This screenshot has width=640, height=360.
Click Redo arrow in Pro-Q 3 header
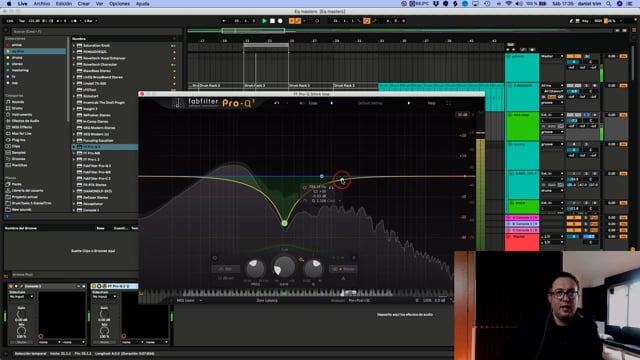point(286,103)
